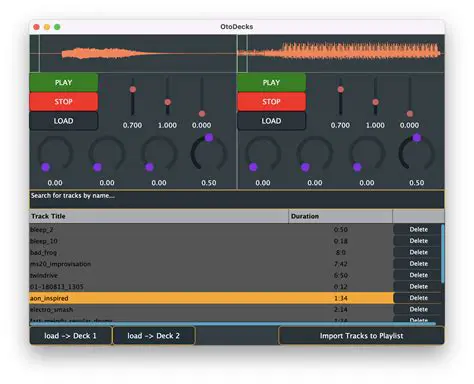Viewport: 474px width, 384px height.
Task: Click right deck third rotary knob at 0.00
Action: pyautogui.click(x=367, y=153)
